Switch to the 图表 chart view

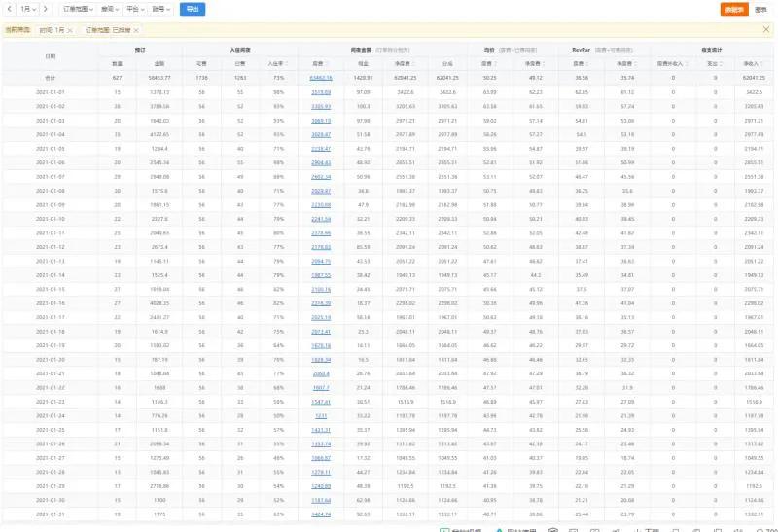(760, 10)
